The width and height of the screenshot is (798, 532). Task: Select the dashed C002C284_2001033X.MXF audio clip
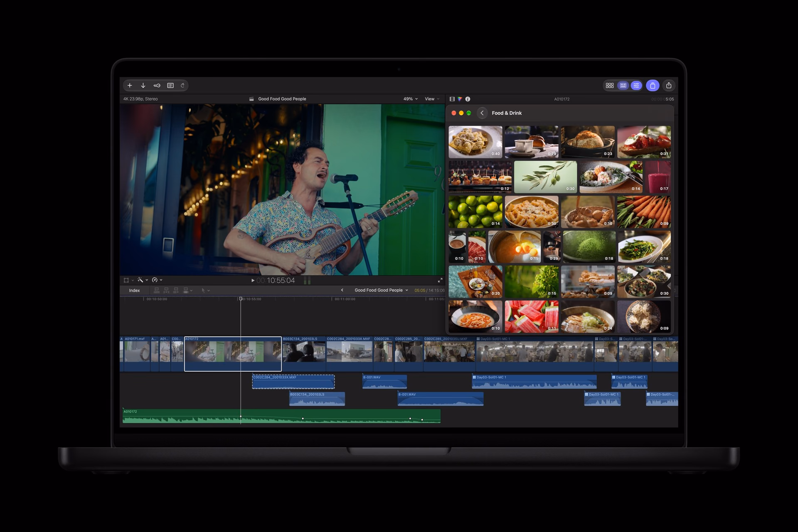293,382
